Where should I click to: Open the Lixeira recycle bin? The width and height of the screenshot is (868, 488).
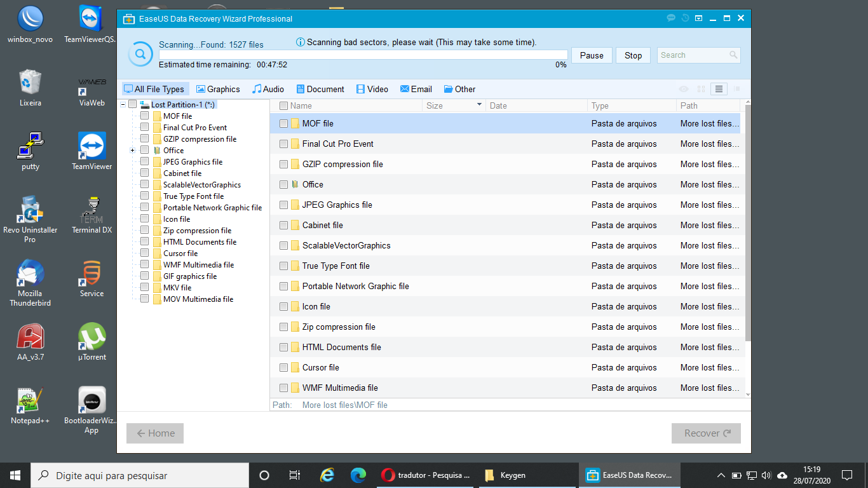[x=30, y=88]
